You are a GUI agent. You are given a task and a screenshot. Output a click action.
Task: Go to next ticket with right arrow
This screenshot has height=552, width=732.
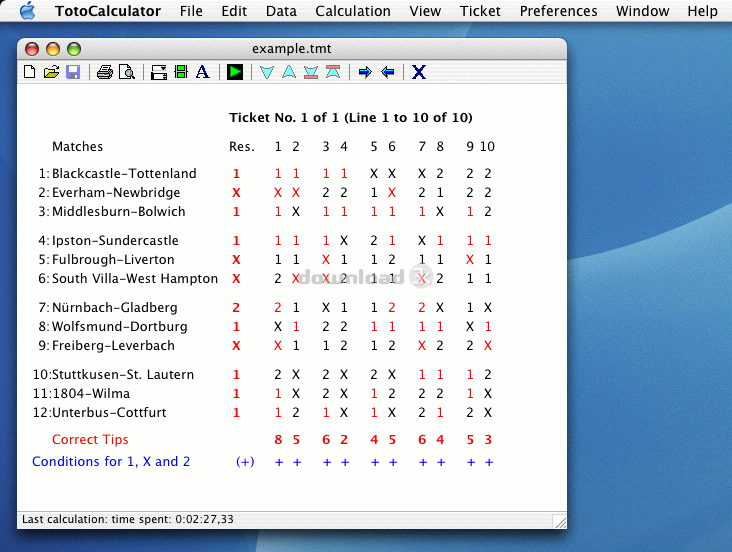tap(365, 72)
